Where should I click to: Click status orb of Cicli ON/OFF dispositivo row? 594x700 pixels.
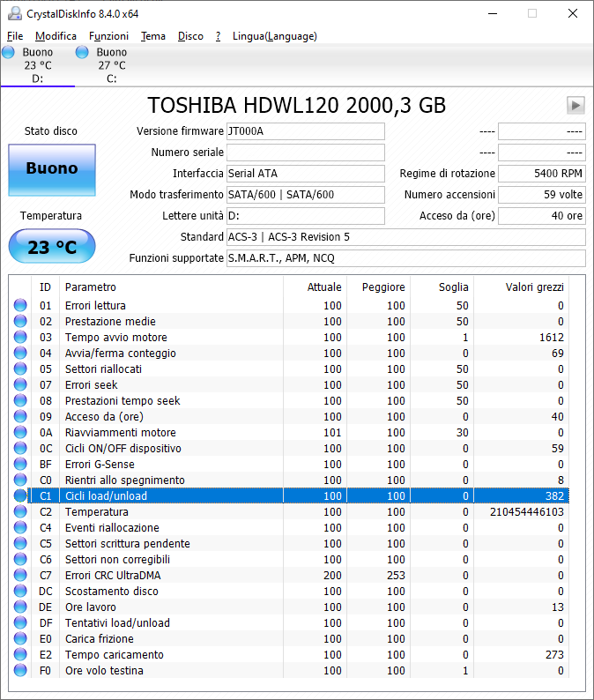coord(20,448)
